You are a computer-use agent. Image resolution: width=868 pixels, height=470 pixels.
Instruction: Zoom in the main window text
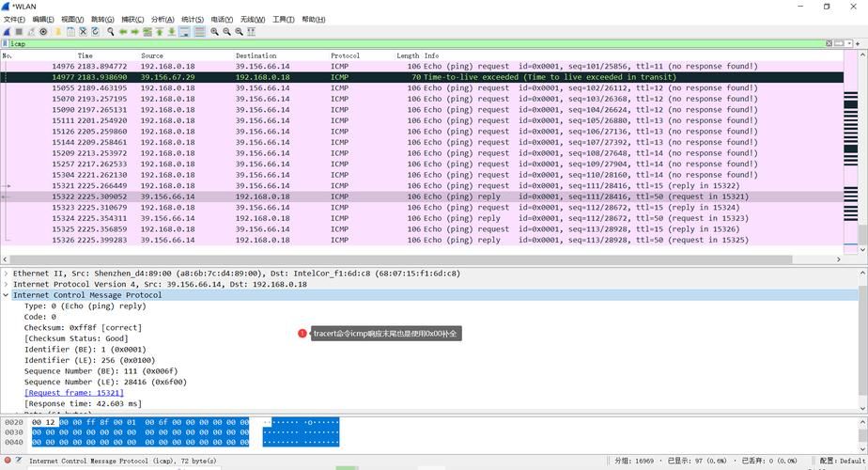pyautogui.click(x=215, y=32)
